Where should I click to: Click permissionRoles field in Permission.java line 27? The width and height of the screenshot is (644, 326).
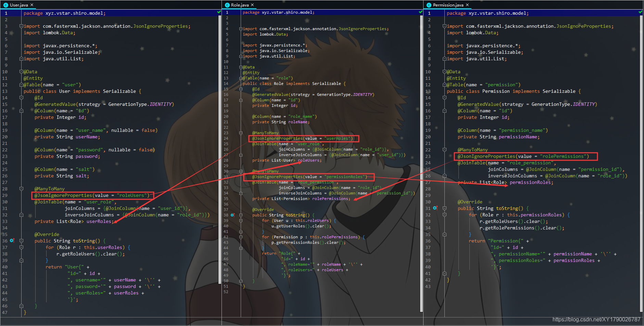click(x=530, y=182)
